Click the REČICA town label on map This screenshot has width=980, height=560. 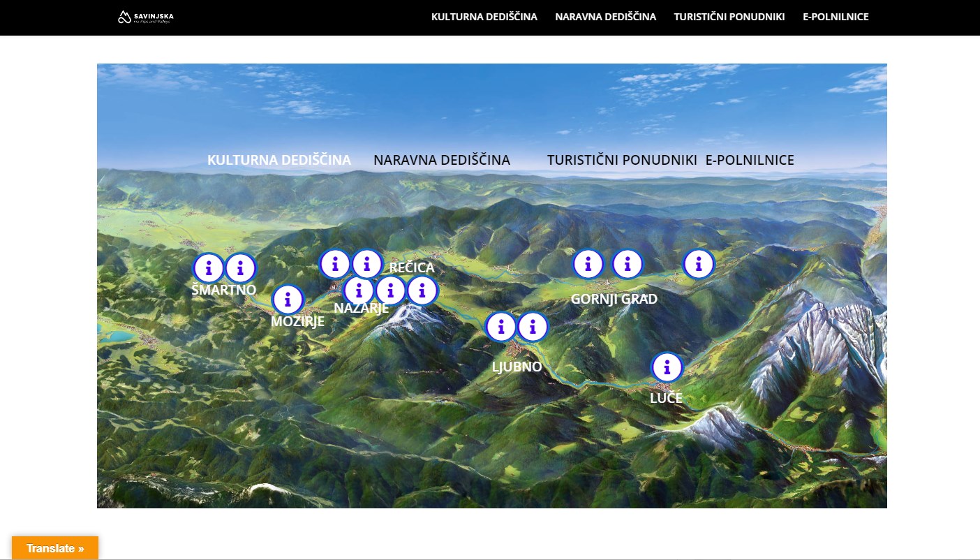pos(412,267)
